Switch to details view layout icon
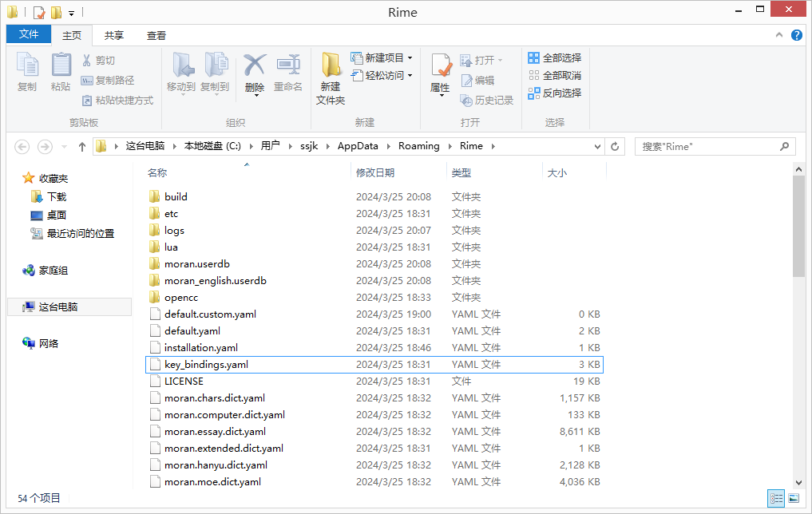Viewport: 812px width, 514px height. point(776,498)
